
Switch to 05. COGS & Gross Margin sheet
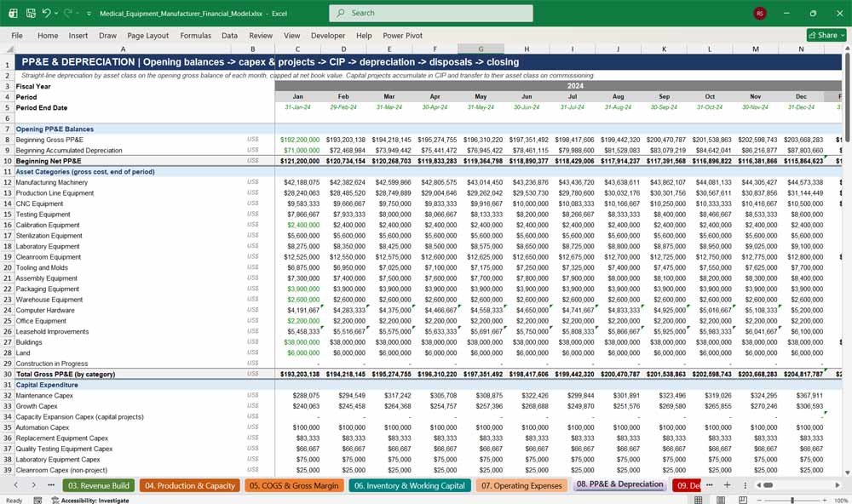coord(294,485)
